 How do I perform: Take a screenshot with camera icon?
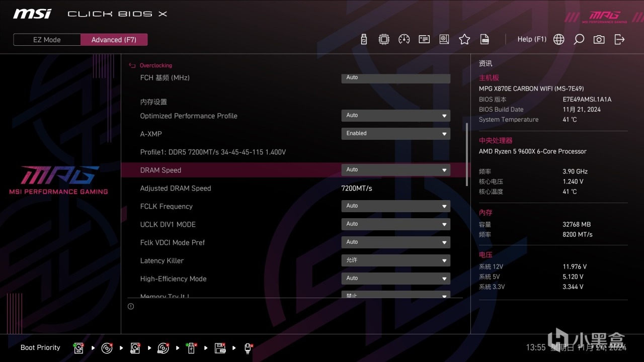599,39
